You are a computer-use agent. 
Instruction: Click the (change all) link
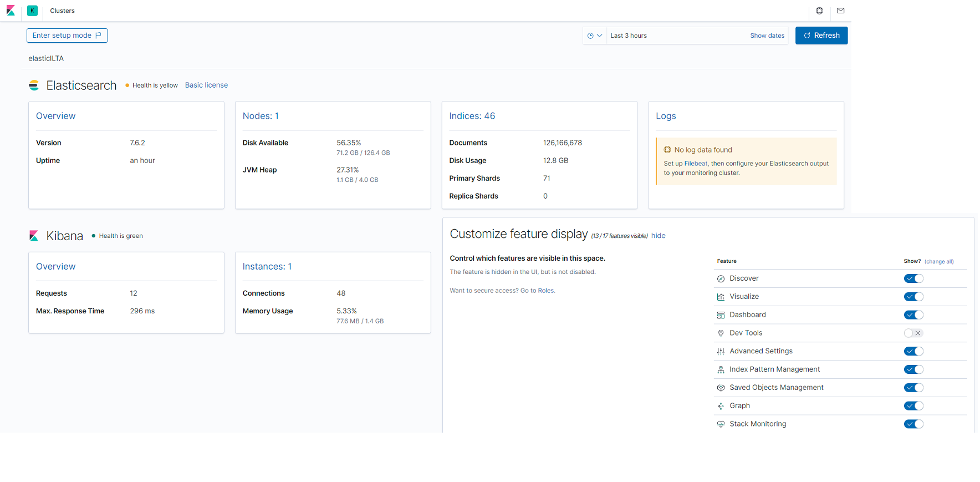(939, 262)
